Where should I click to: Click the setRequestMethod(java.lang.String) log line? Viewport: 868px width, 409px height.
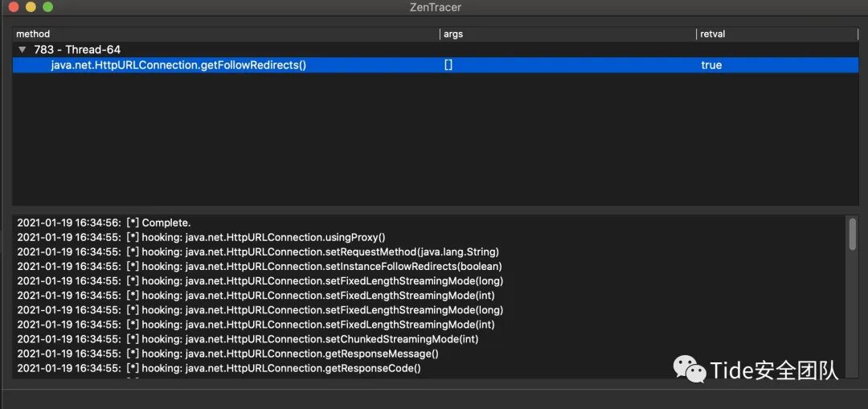point(258,252)
